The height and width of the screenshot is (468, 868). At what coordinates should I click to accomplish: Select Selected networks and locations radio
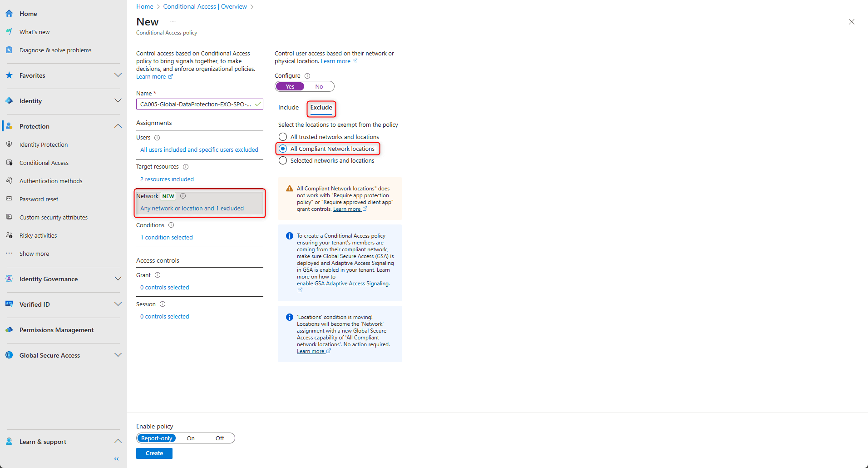[x=283, y=160]
